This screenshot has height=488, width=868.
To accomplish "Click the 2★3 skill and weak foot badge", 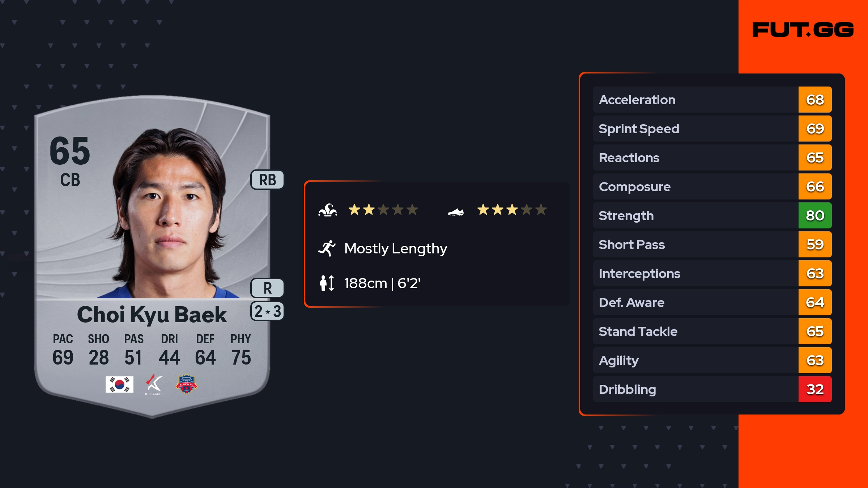I will pyautogui.click(x=267, y=311).
